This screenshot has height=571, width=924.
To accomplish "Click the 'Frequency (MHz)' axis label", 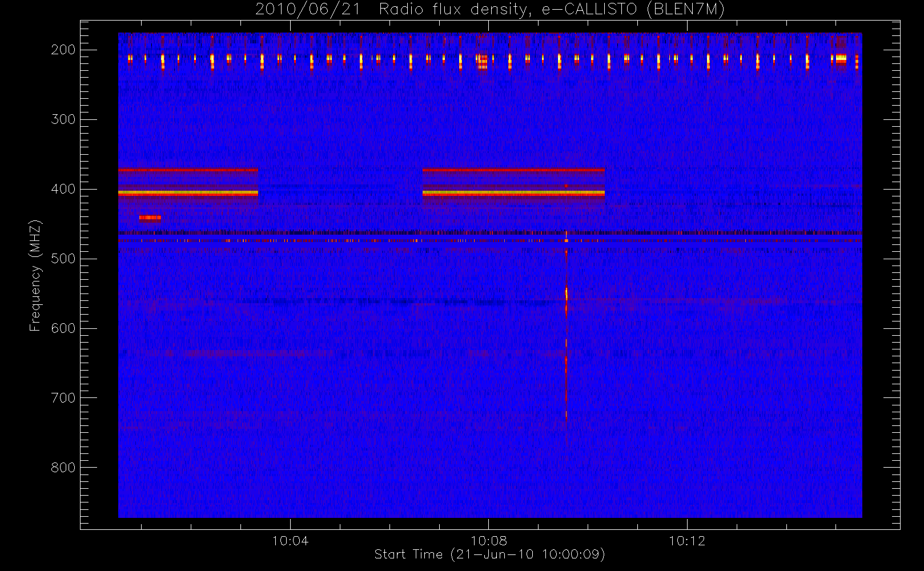I will [x=35, y=275].
